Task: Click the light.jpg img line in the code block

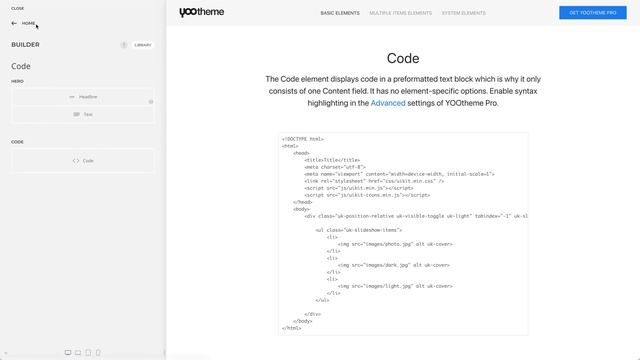Action: 395,286
